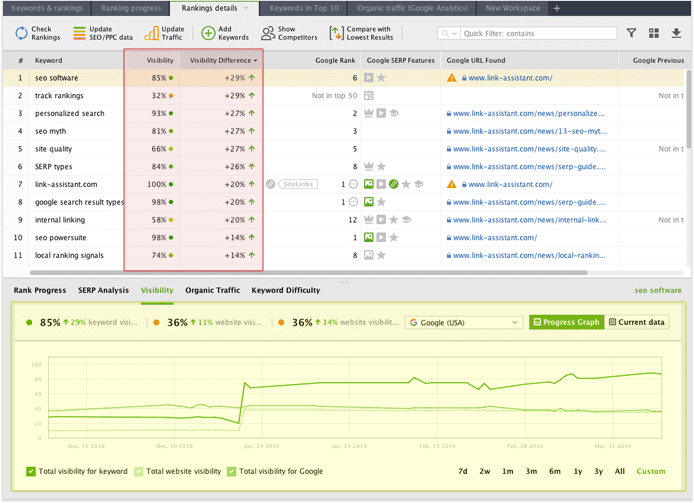This screenshot has width=694, height=503.
Task: Click image icon in google search result types row
Action: tap(369, 202)
